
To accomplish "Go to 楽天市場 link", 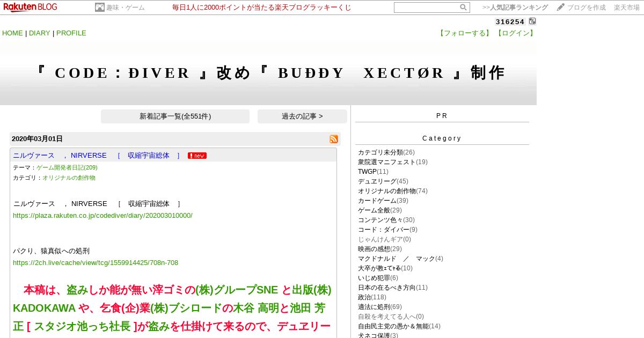I will [x=627, y=8].
